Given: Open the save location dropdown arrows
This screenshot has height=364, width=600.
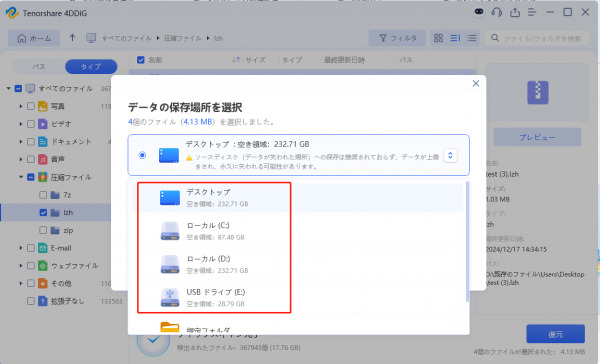Looking at the screenshot, I should click(450, 155).
